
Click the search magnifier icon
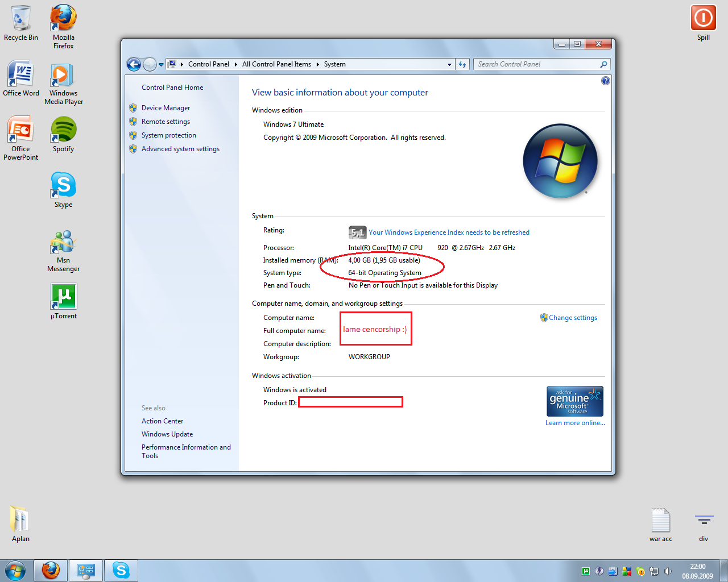pos(603,64)
